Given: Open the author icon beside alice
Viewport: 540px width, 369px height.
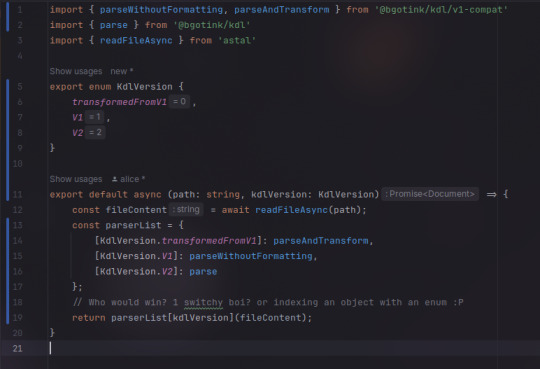Looking at the screenshot, I should coord(115,179).
